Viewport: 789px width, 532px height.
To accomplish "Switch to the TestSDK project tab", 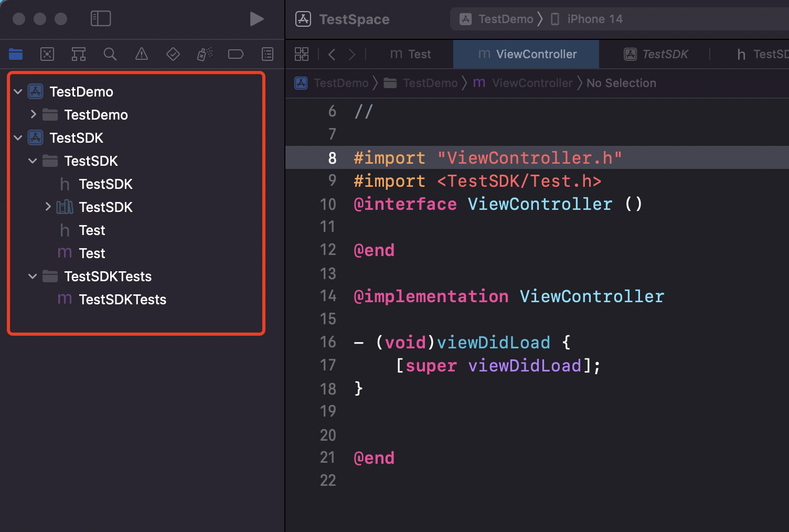I will coord(656,54).
